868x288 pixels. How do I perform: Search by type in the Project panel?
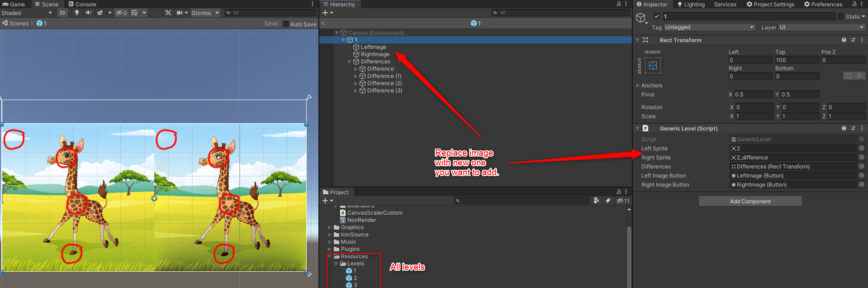[x=597, y=201]
